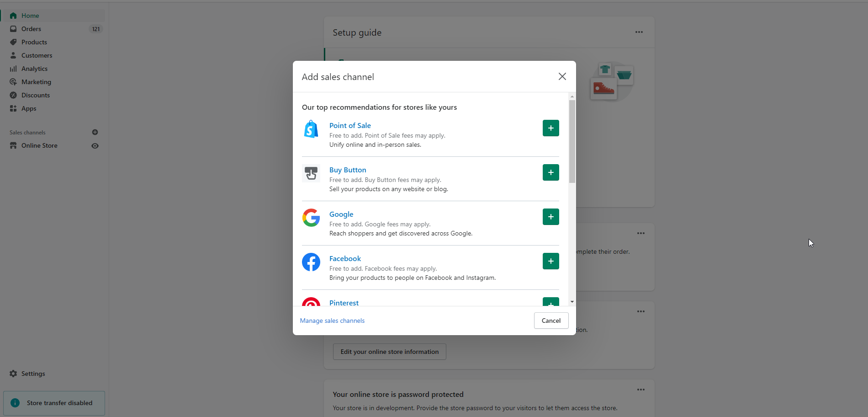
Task: Click the Buy Button channel logo
Action: tap(311, 173)
